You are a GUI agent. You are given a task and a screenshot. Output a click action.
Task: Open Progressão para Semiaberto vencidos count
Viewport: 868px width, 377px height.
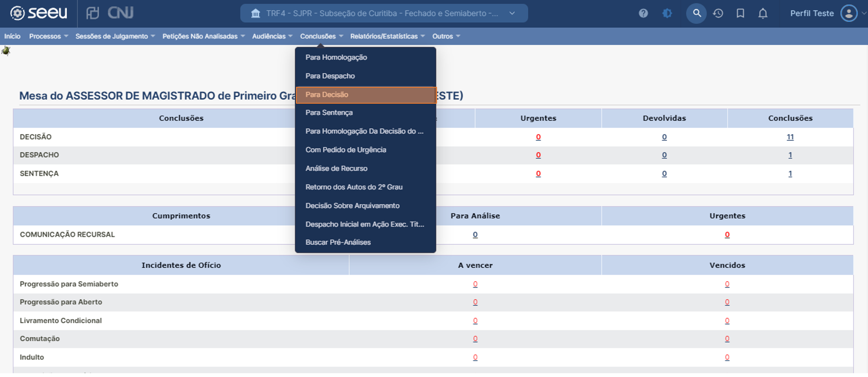[727, 284]
